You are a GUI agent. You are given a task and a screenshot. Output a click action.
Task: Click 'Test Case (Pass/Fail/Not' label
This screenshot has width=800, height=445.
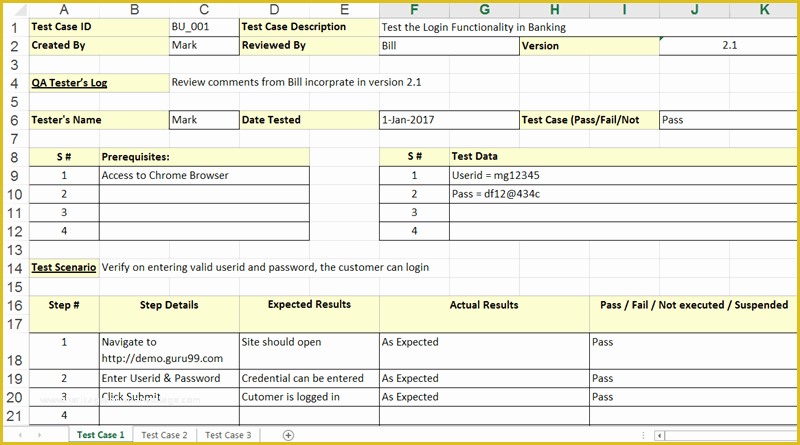pyautogui.click(x=589, y=120)
